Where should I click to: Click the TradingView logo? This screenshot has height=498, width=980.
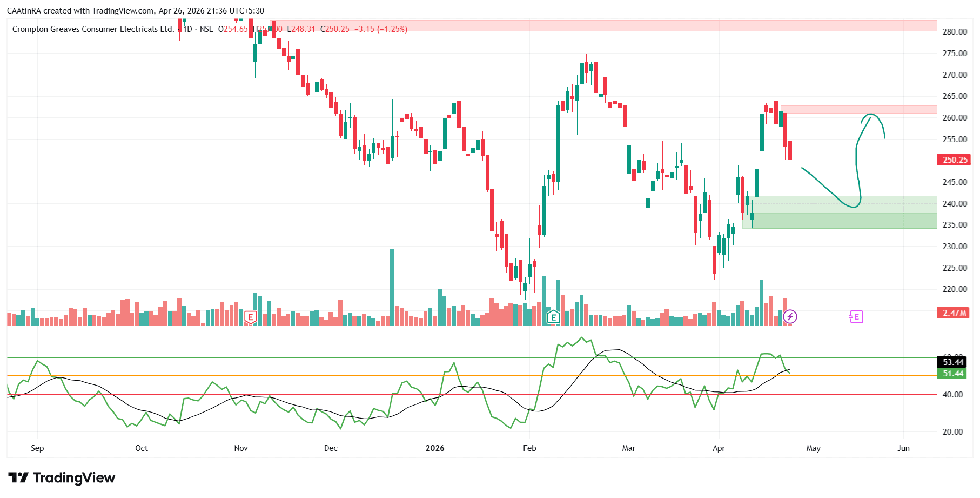tap(62, 477)
